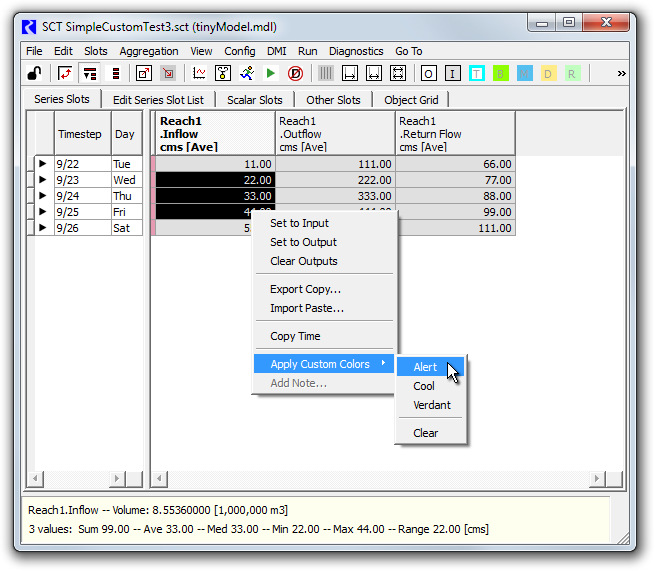Expand the 9/22 timestep row arrow
Viewport: 655px width, 571px height.
point(43,163)
